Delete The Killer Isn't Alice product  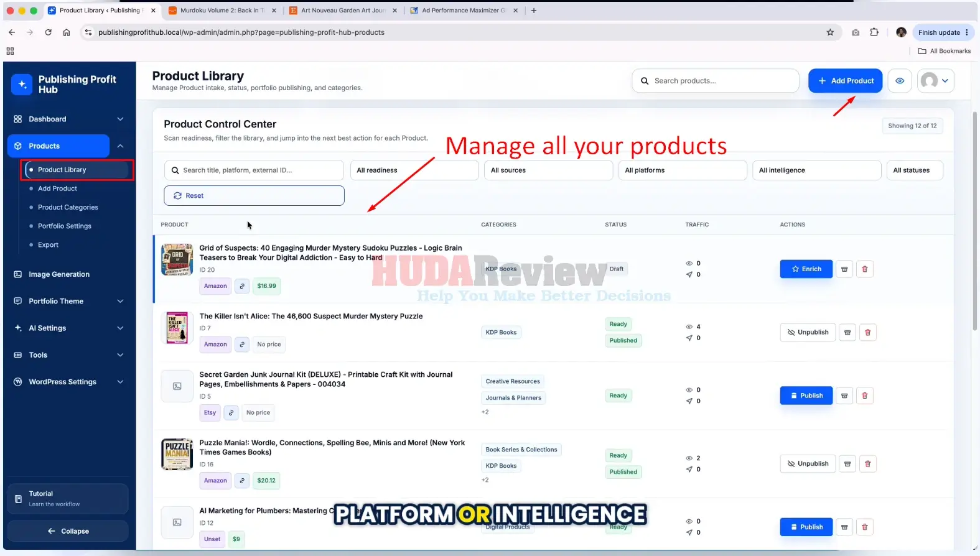click(868, 333)
